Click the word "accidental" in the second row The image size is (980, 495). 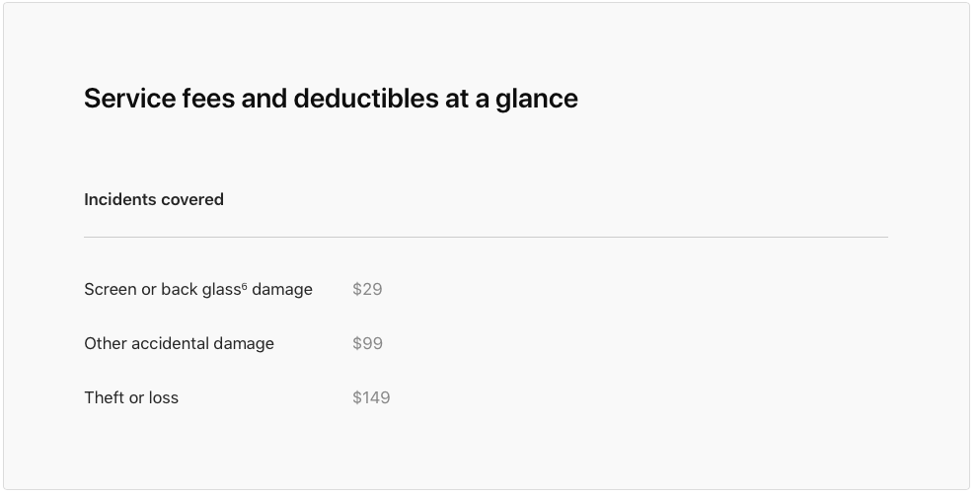pos(174,343)
